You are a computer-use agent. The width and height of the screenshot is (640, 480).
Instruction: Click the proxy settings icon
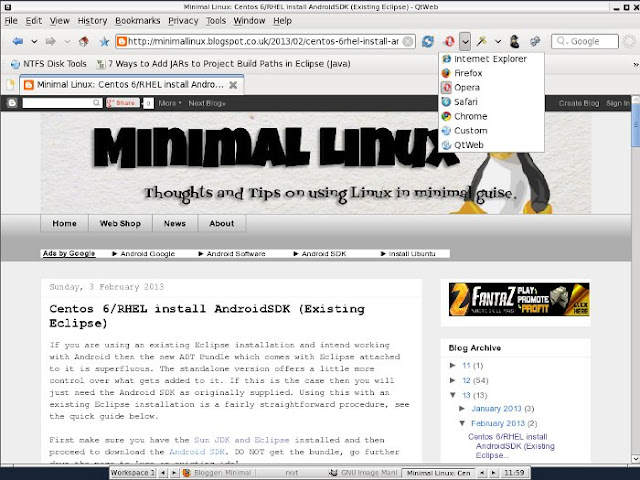click(535, 41)
